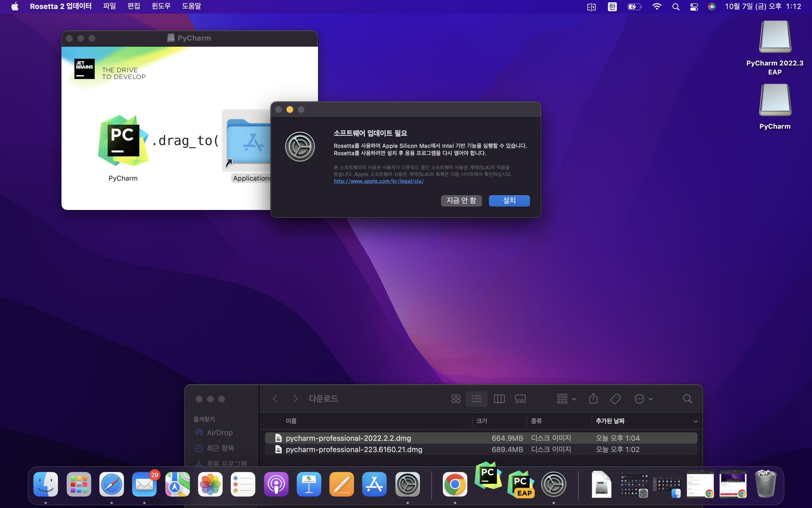Minimize the Rosetta update dialog
812x508 pixels.
coord(290,110)
